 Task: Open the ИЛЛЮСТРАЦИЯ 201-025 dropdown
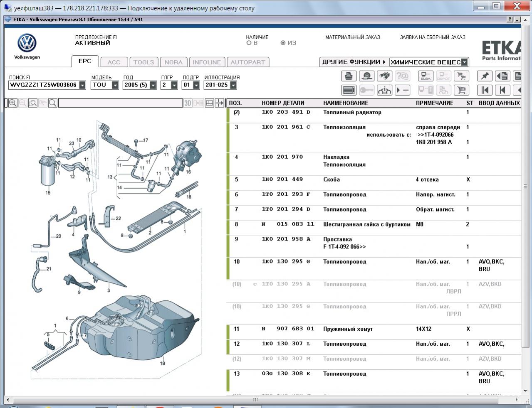[x=233, y=85]
